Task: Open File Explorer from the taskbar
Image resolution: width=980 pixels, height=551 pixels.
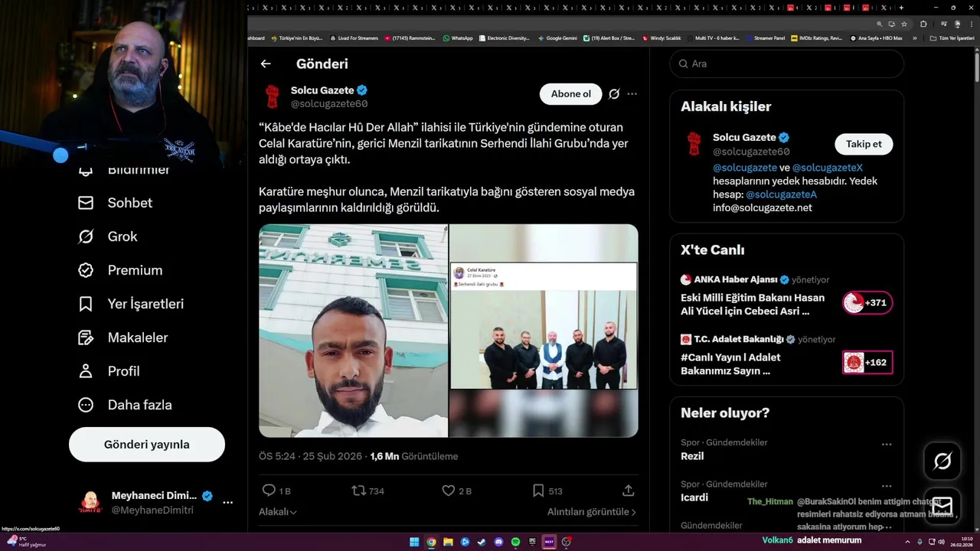Action: [x=448, y=542]
